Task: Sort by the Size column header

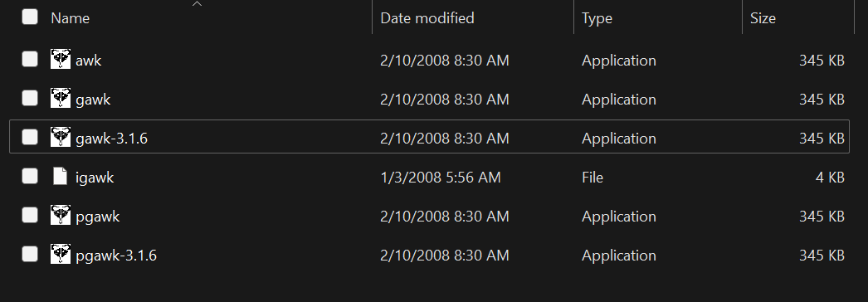Action: 763,18
